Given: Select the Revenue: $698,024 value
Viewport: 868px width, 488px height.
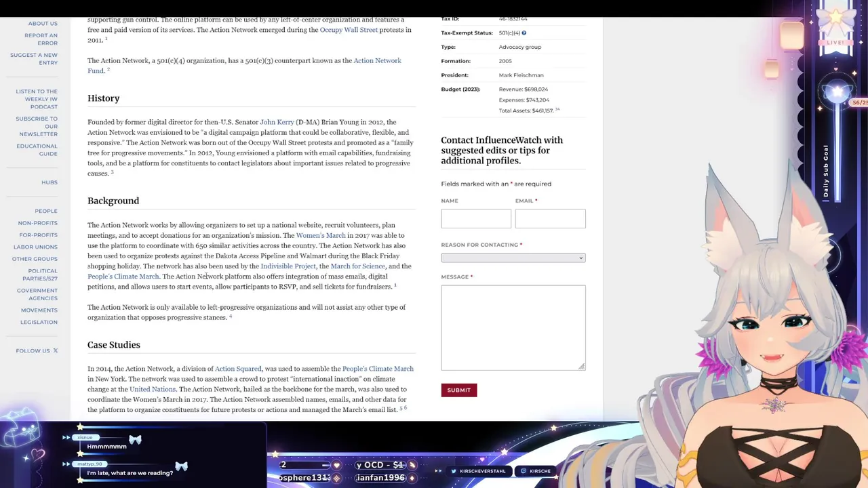Looking at the screenshot, I should [524, 89].
